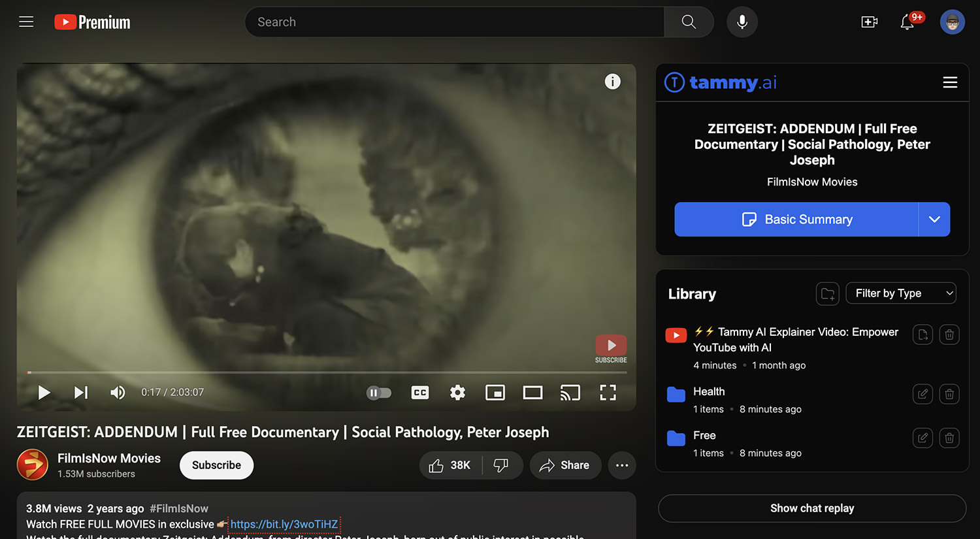This screenshot has height=539, width=980.
Task: Open FilmIsNow Movies channel avatar
Action: (x=33, y=465)
